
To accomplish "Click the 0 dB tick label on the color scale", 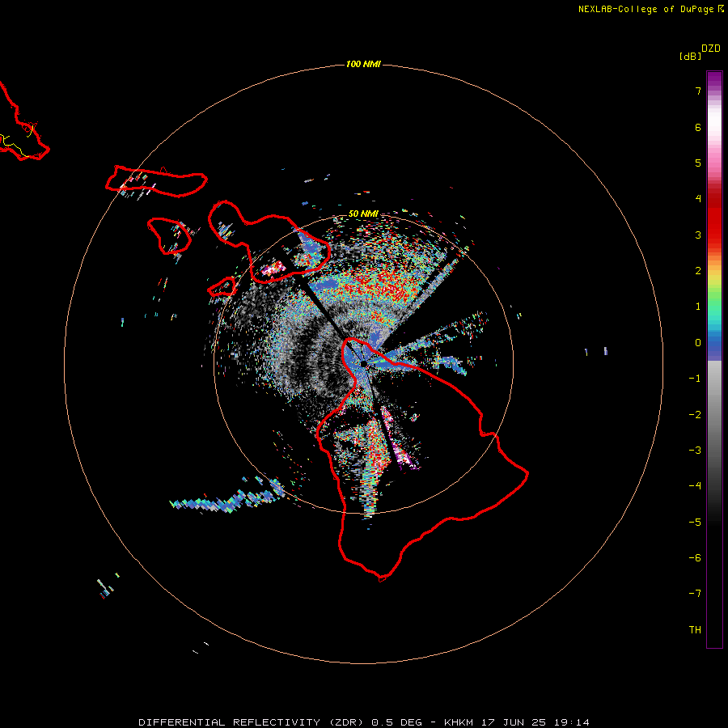I will pyautogui.click(x=698, y=343).
